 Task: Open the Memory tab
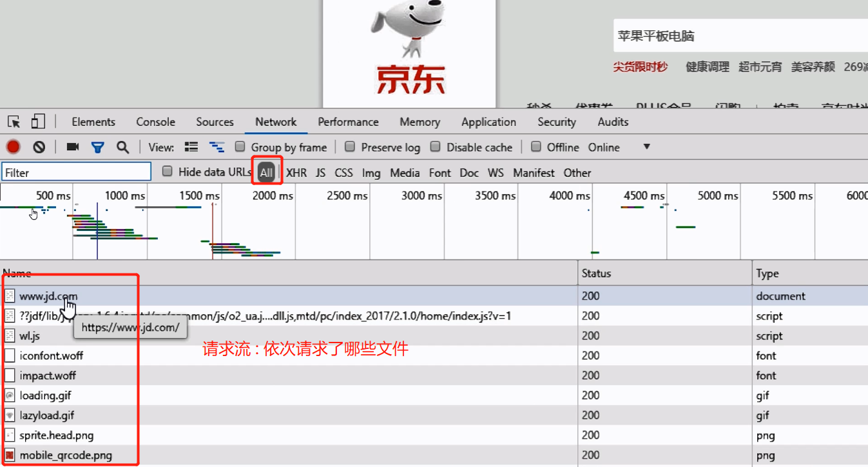click(420, 122)
